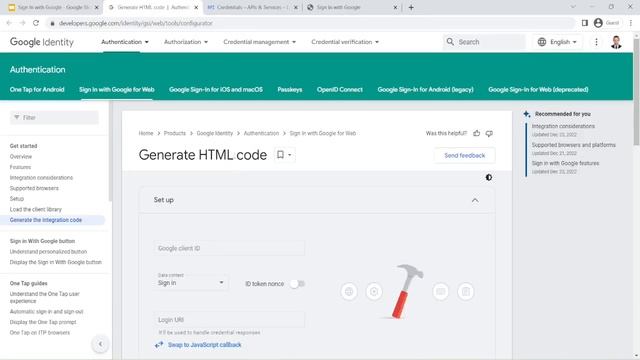Bookmark this page with bookmark icon

tap(280, 155)
